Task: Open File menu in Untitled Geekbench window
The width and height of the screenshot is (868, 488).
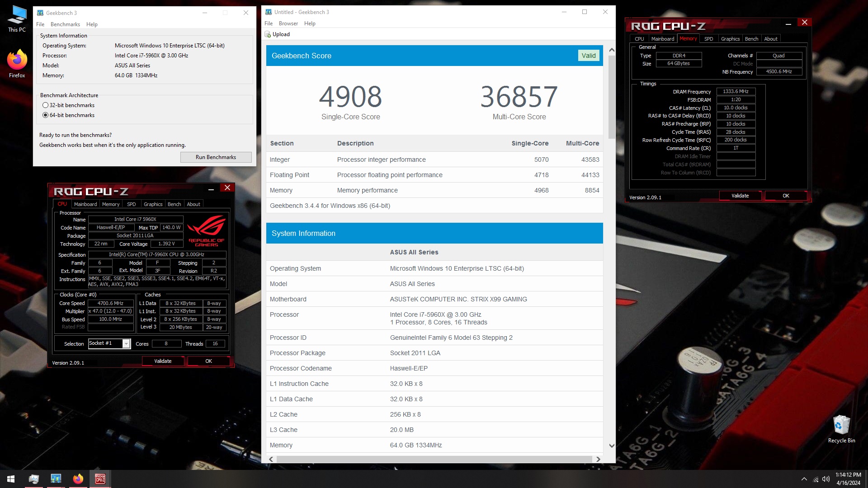Action: click(269, 23)
